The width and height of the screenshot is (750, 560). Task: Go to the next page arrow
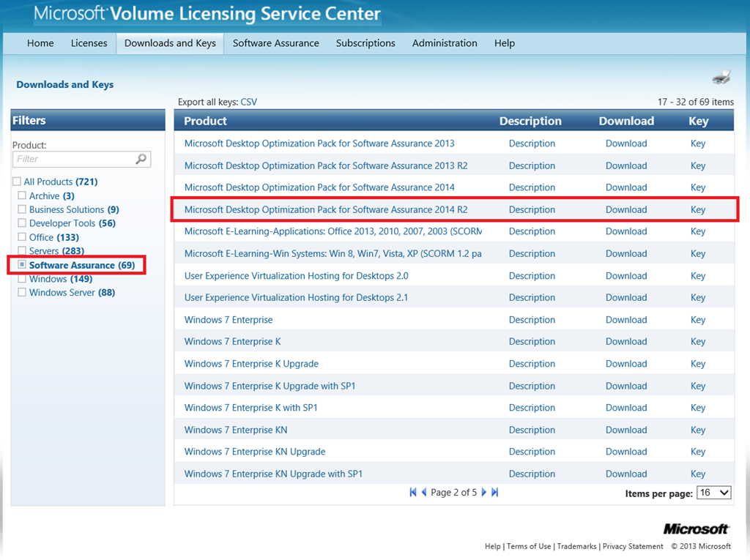(483, 493)
